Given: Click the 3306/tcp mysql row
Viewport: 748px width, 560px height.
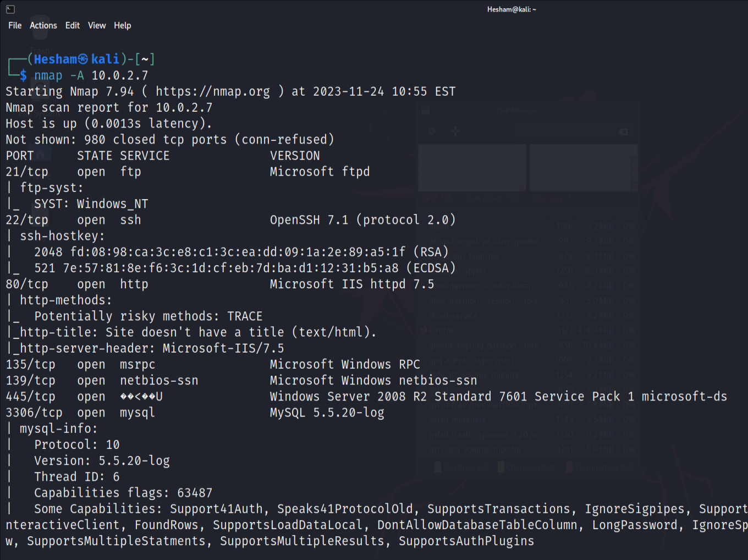Looking at the screenshot, I should [195, 413].
